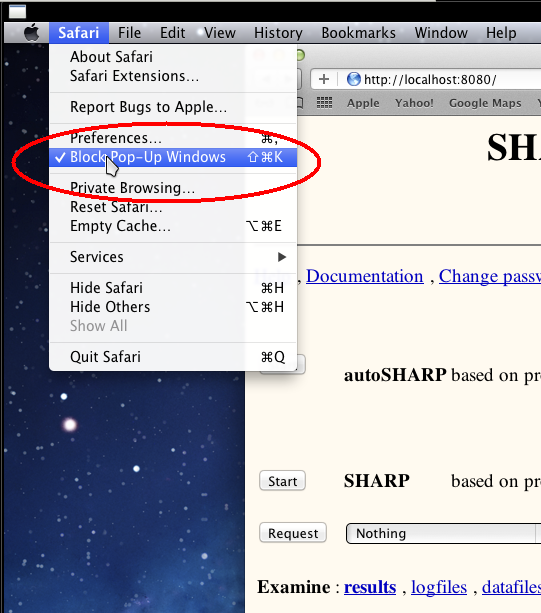This screenshot has height=613, width=541.
Task: Click the globe site icon in address bar
Action: click(353, 79)
